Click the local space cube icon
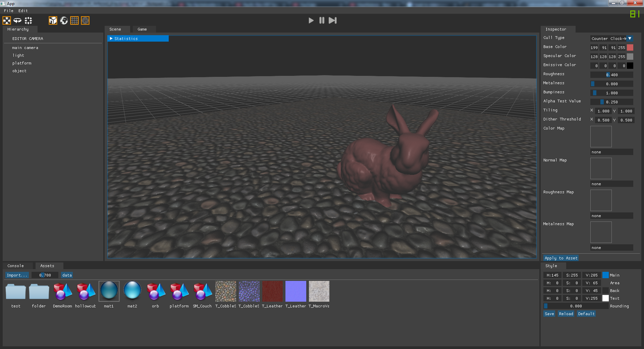Image resolution: width=644 pixels, height=349 pixels. click(x=53, y=20)
